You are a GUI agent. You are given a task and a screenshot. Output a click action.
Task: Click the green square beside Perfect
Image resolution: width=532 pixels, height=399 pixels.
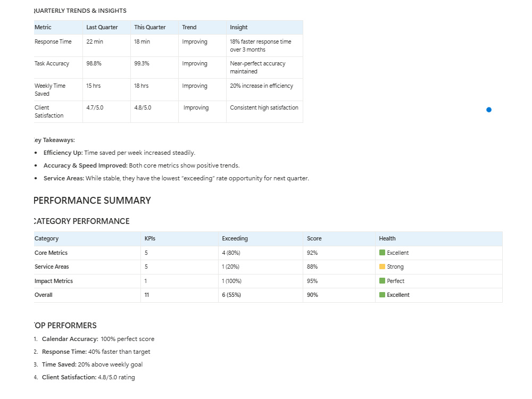[x=382, y=280]
